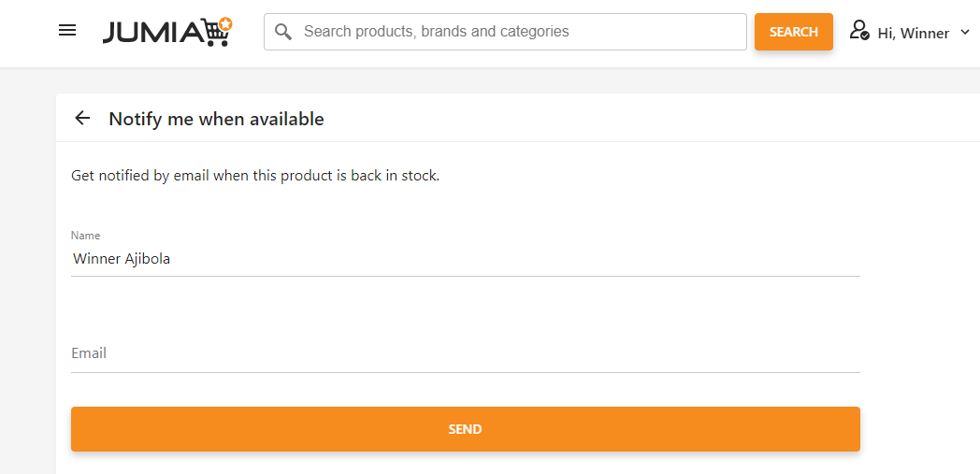Expand the account dropdown chevron
The height and width of the screenshot is (474, 980).
(965, 33)
